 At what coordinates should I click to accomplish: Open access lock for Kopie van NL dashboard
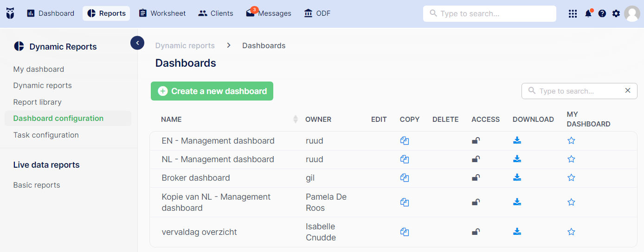[x=476, y=202]
